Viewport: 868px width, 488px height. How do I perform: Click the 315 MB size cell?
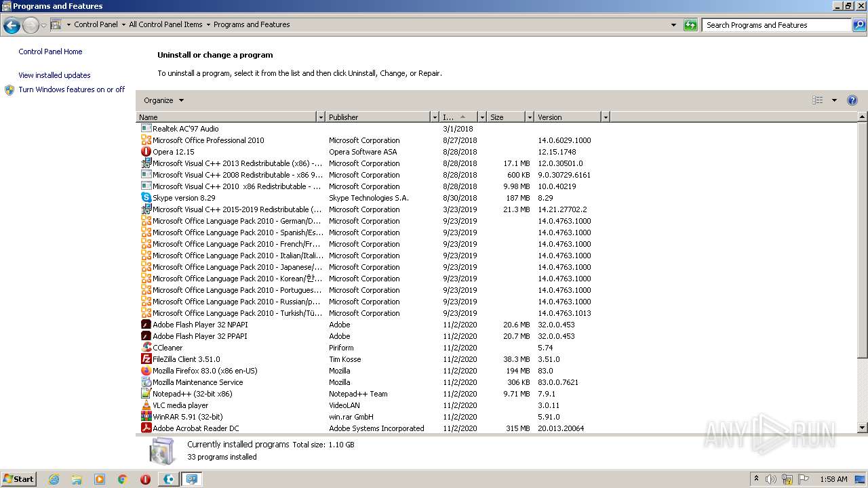[518, 428]
